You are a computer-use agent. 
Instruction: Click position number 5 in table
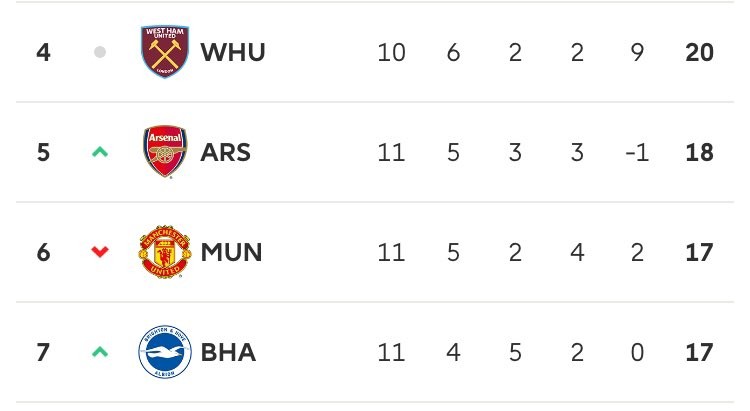click(43, 152)
